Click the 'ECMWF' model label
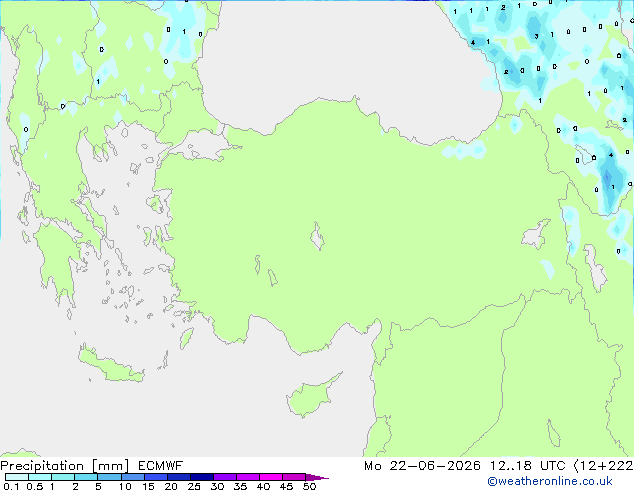The width and height of the screenshot is (634, 490). tap(161, 466)
